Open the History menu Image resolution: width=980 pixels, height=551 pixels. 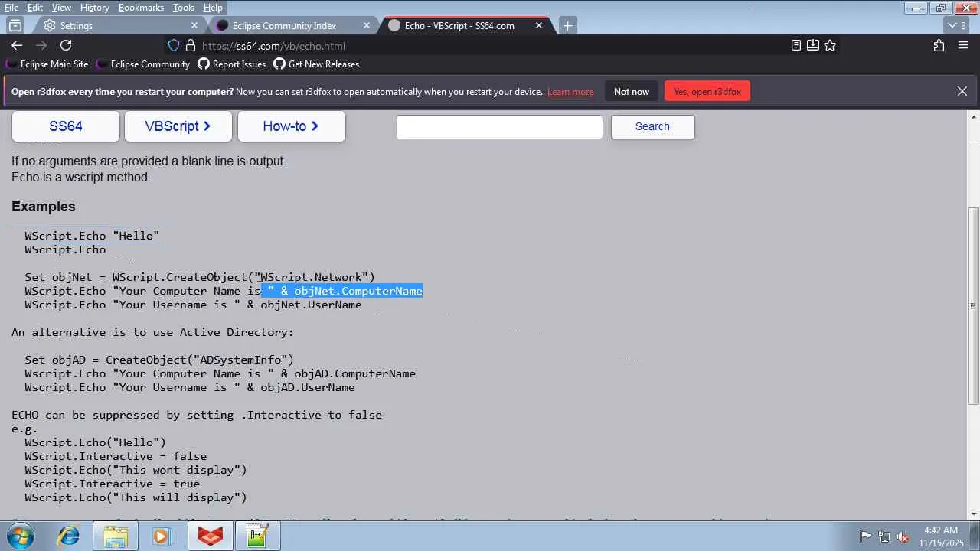pyautogui.click(x=95, y=8)
